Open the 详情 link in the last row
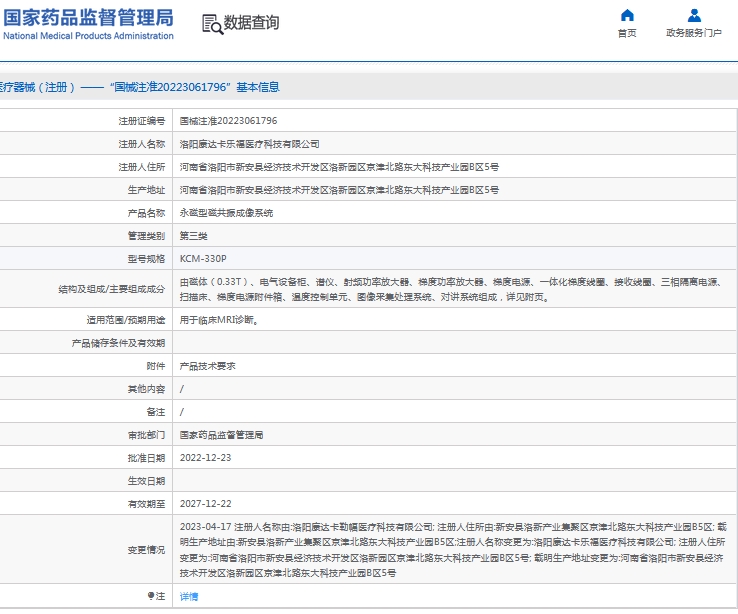 point(189,597)
